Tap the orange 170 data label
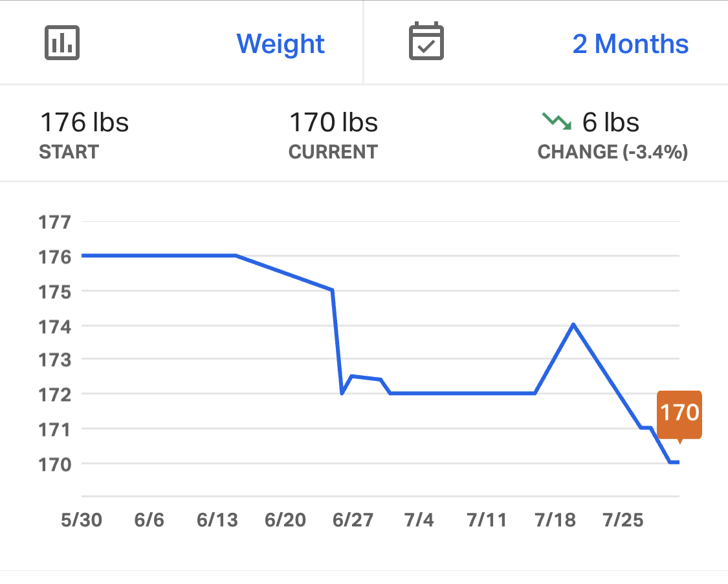 coord(679,413)
